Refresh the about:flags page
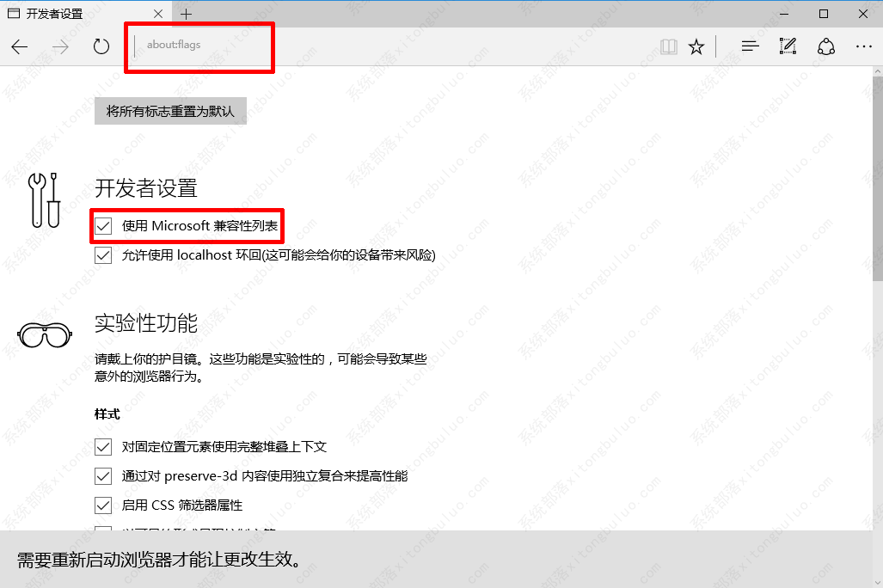Viewport: 883px width, 588px height. 101,46
